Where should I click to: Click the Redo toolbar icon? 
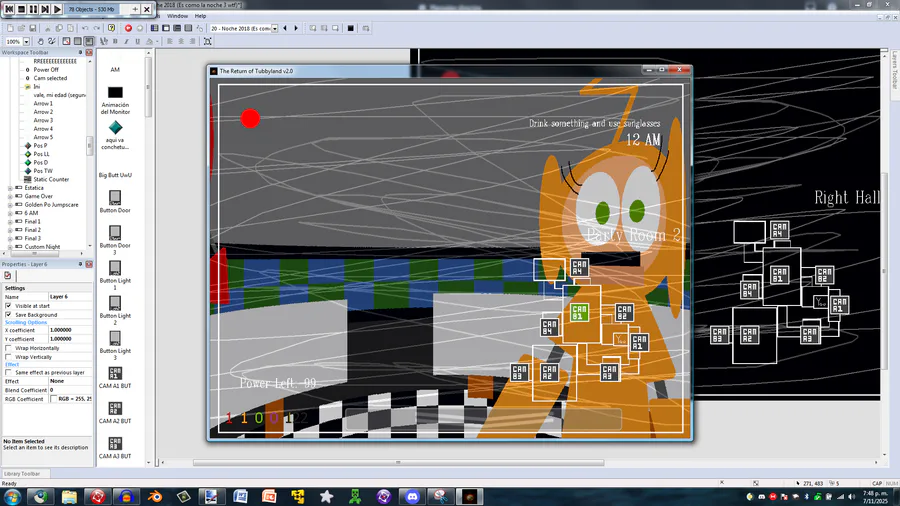(x=96, y=28)
